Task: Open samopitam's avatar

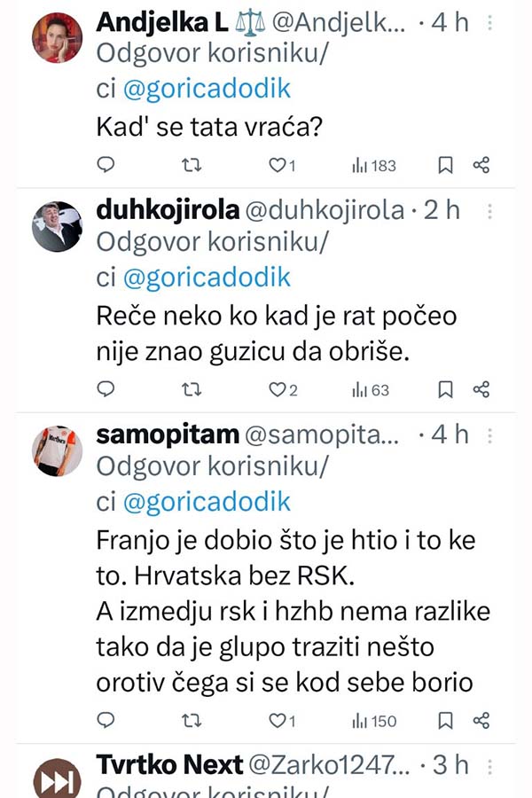Action: pyautogui.click(x=58, y=450)
